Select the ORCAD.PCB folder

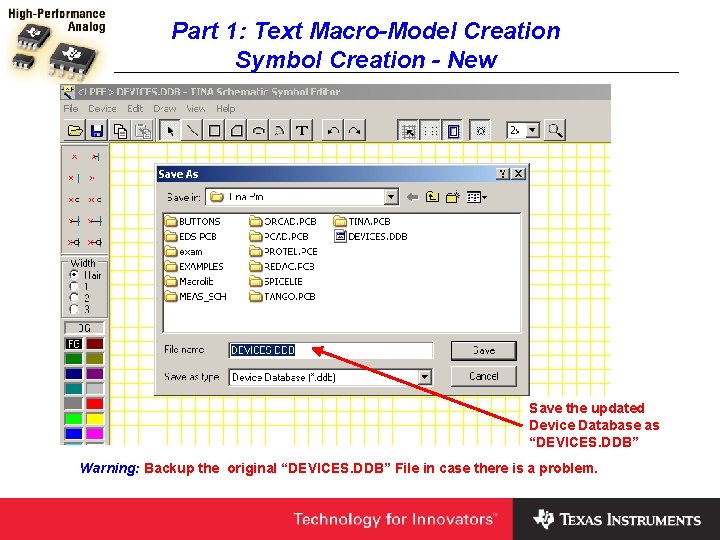pos(283,221)
